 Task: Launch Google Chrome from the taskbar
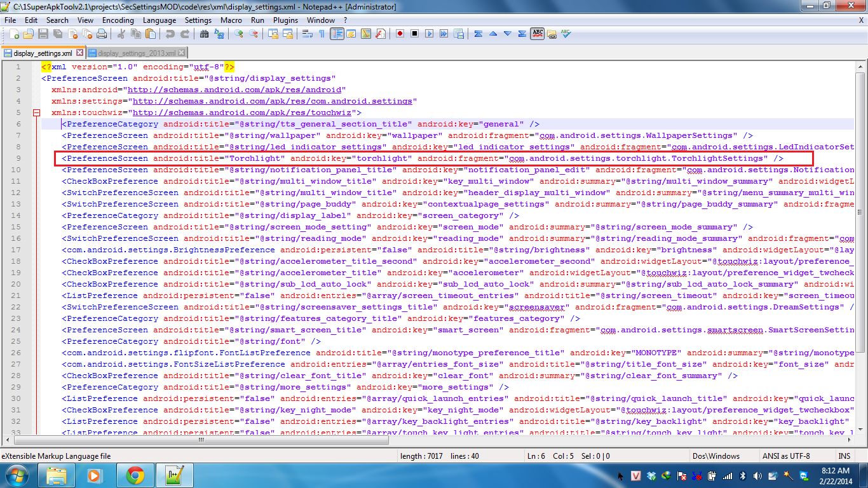click(x=135, y=475)
